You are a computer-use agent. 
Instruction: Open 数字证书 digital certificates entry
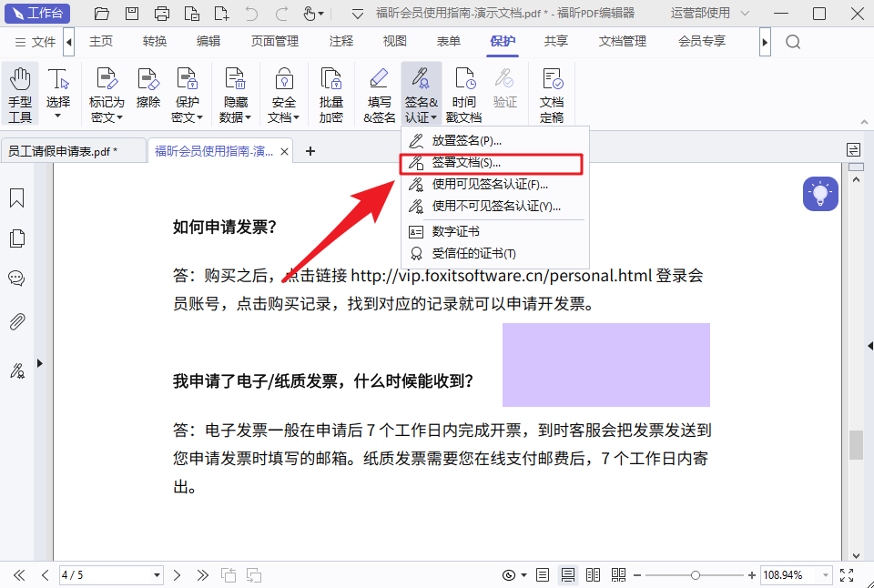pos(495,231)
